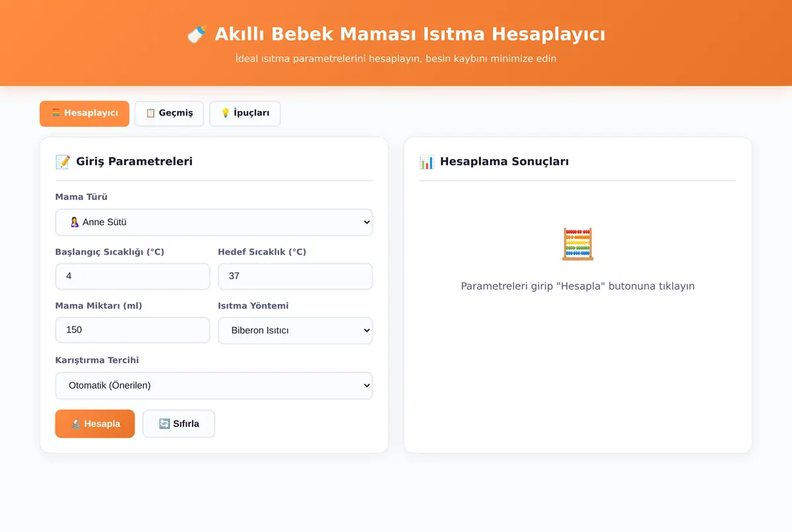Click the "Başlangıç Sıcaklığı (°C)" label
Image resolution: width=792 pixels, height=532 pixels.
(x=110, y=251)
